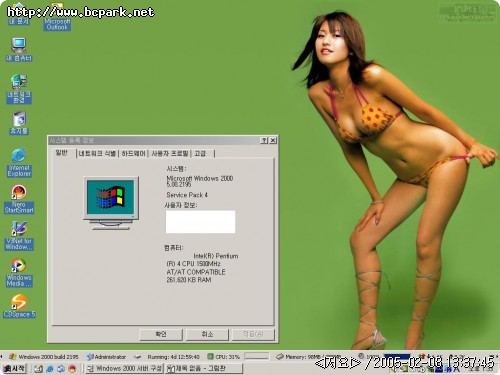Click the white user information box
This screenshot has height=375, width=500.
[x=200, y=222]
